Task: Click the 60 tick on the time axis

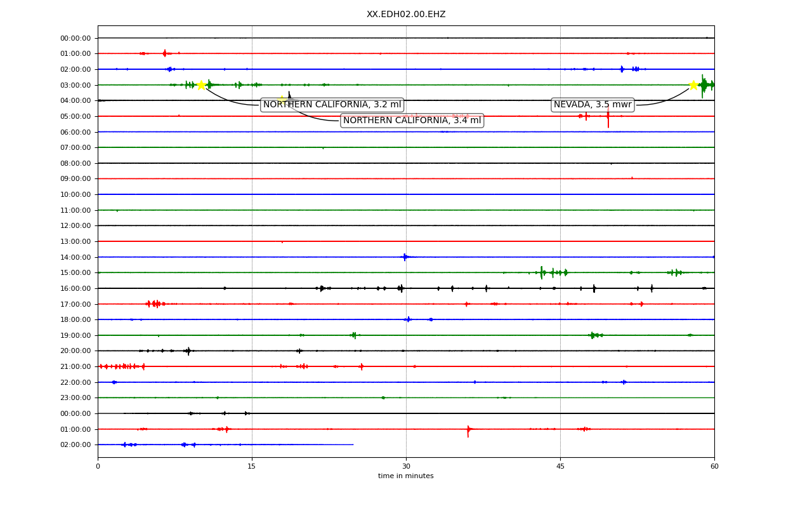Action: click(714, 467)
